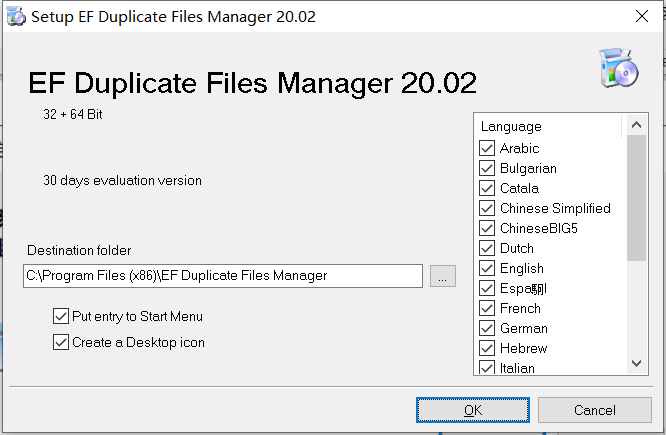Click the window title 'Setup EF Duplicate Files Manager 20.02'
Viewport: 666px width, 435px height.
[x=173, y=17]
